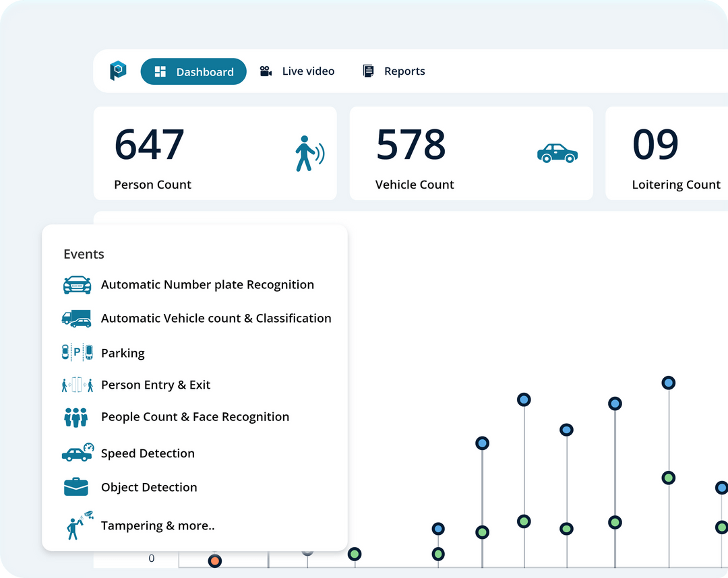Click the tallest blue chart marker

668,383
